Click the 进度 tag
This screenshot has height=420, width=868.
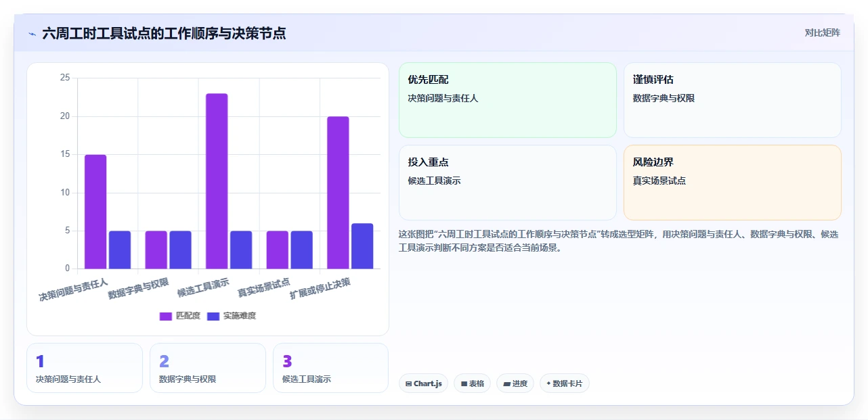(515, 383)
